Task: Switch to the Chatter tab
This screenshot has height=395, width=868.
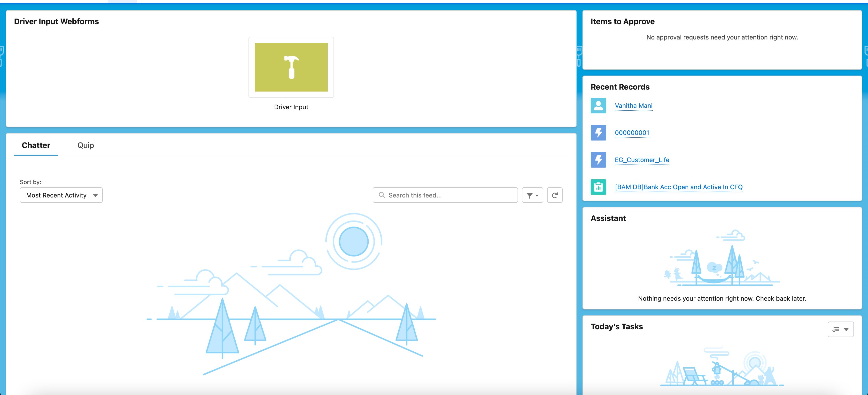Action: pyautogui.click(x=36, y=145)
